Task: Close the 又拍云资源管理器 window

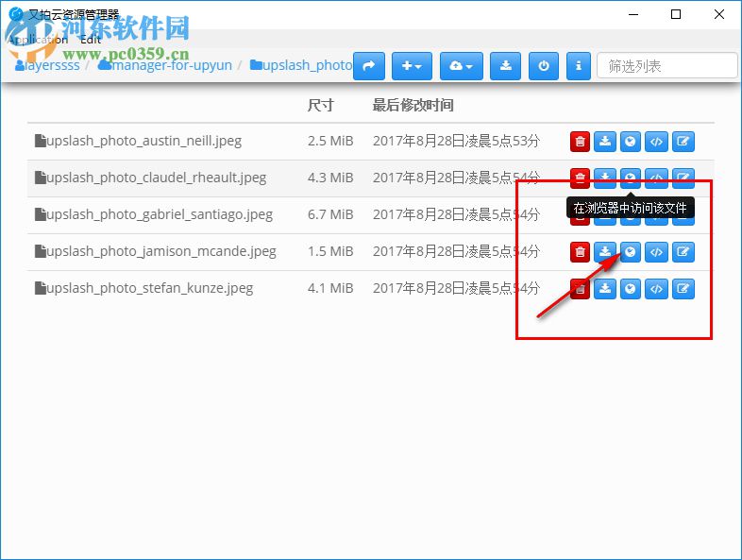Action: [x=718, y=14]
